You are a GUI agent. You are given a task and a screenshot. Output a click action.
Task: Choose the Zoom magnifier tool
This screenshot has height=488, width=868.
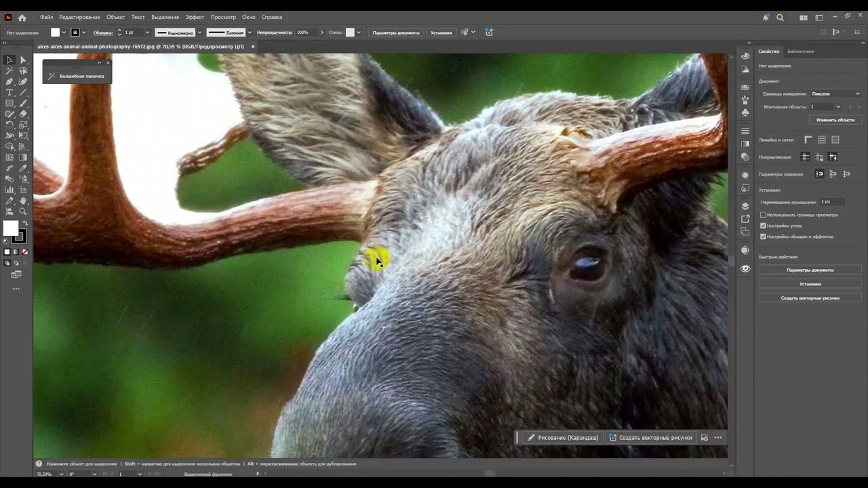(x=23, y=211)
